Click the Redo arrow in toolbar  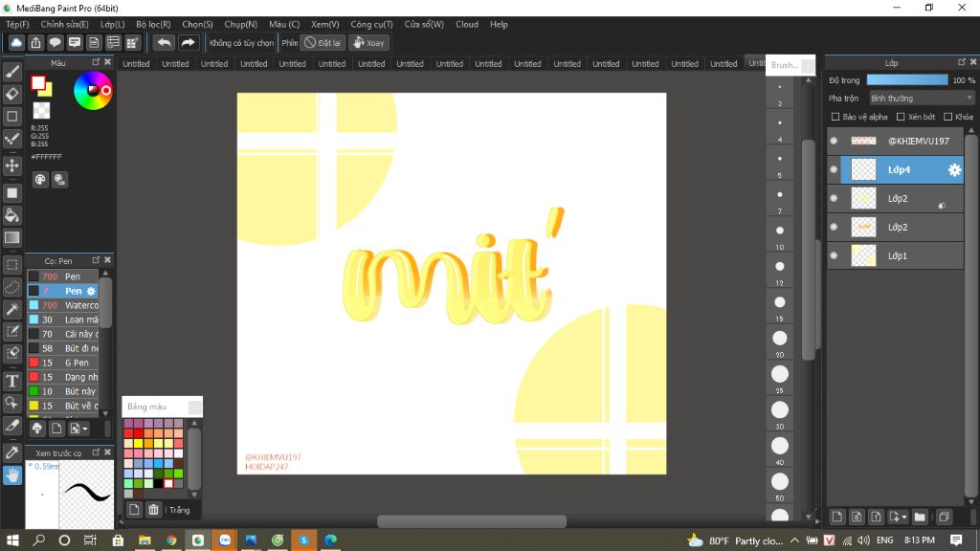(x=189, y=43)
